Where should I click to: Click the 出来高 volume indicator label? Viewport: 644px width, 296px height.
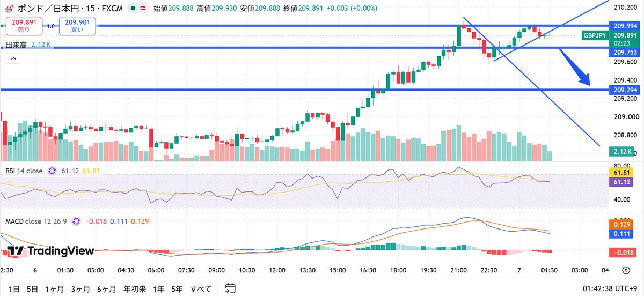17,46
